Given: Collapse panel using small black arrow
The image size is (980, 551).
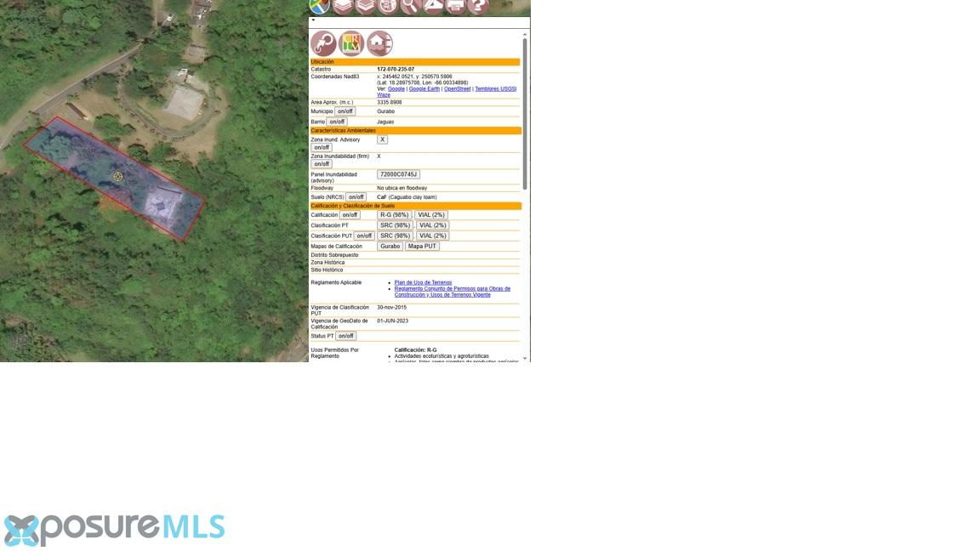Looking at the screenshot, I should [x=313, y=20].
